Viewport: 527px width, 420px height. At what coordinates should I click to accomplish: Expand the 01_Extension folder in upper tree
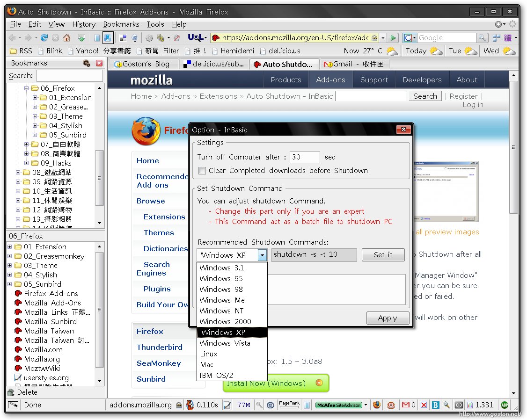[35, 98]
